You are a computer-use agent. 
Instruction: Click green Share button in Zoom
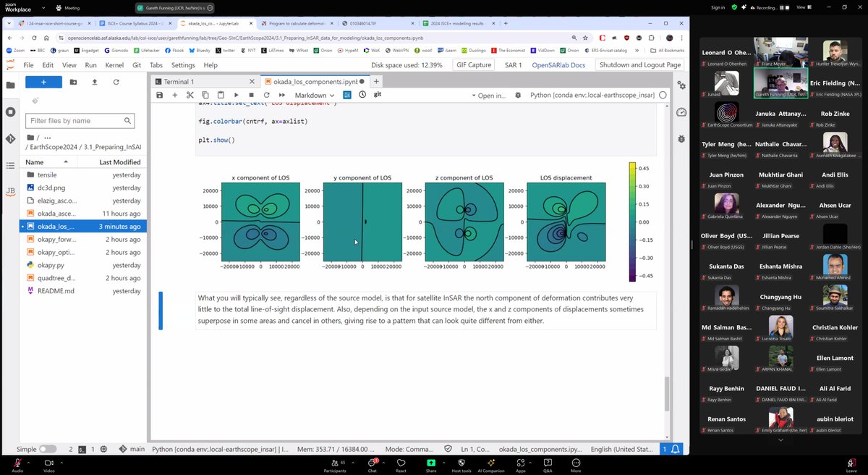(431, 464)
